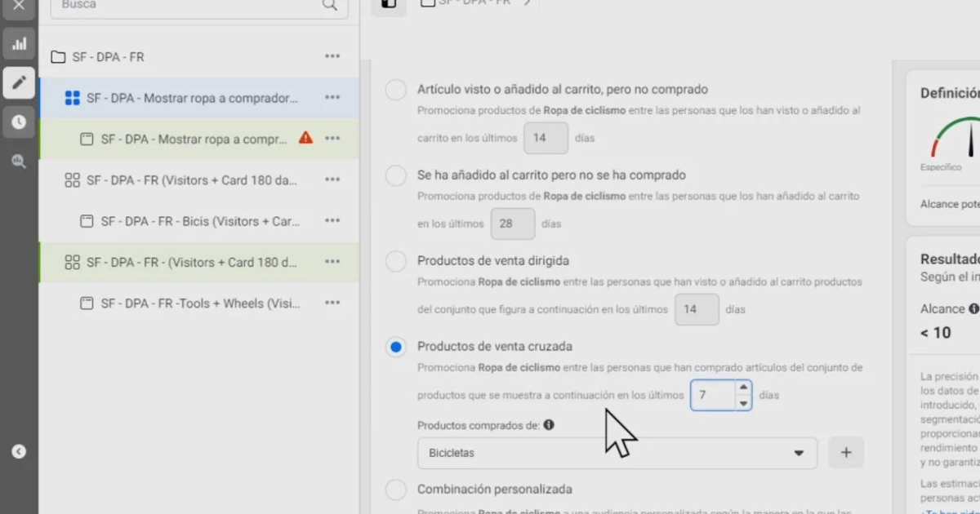Click the Productos comprados de label
Screen dimensions: 980x514
(x=478, y=425)
